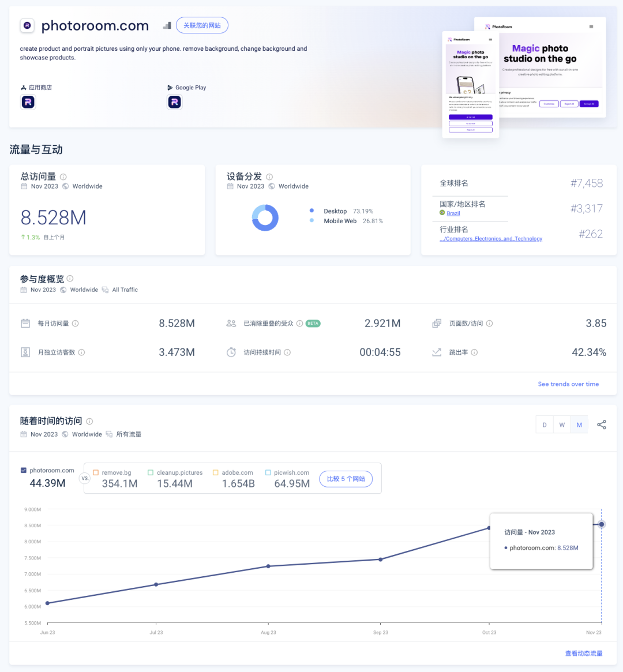Click the 关联您的网站 button
This screenshot has width=623, height=672.
tap(202, 25)
